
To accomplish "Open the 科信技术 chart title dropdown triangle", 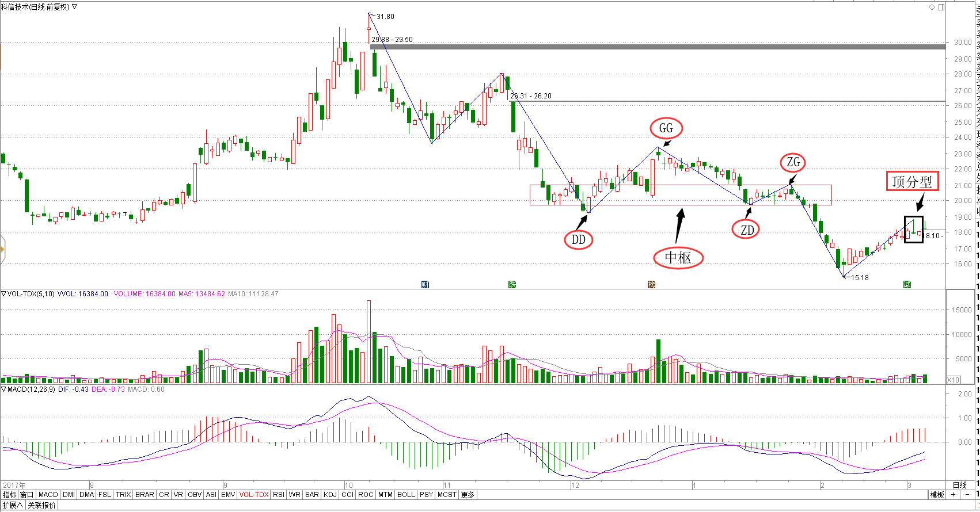I will [x=74, y=7].
